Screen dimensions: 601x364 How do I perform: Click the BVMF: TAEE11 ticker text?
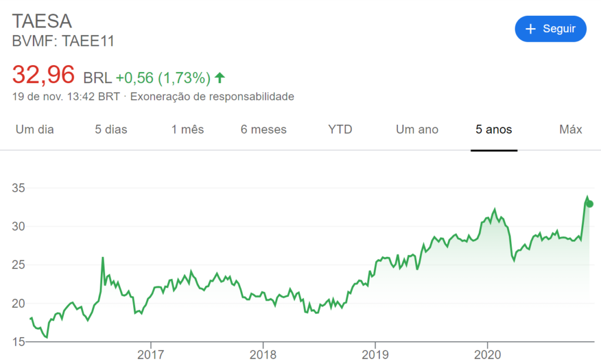tap(63, 41)
